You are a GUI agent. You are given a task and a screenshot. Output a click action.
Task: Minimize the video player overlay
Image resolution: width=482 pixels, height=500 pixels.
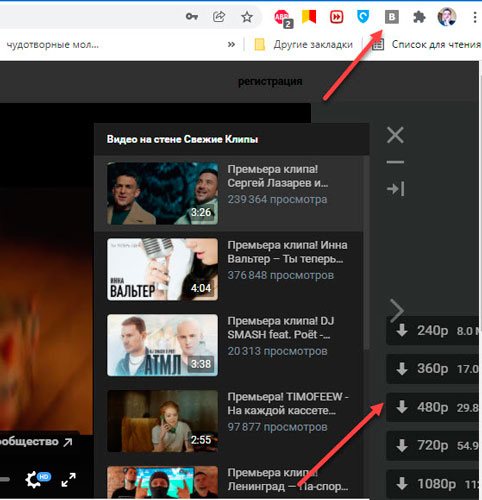click(x=395, y=162)
